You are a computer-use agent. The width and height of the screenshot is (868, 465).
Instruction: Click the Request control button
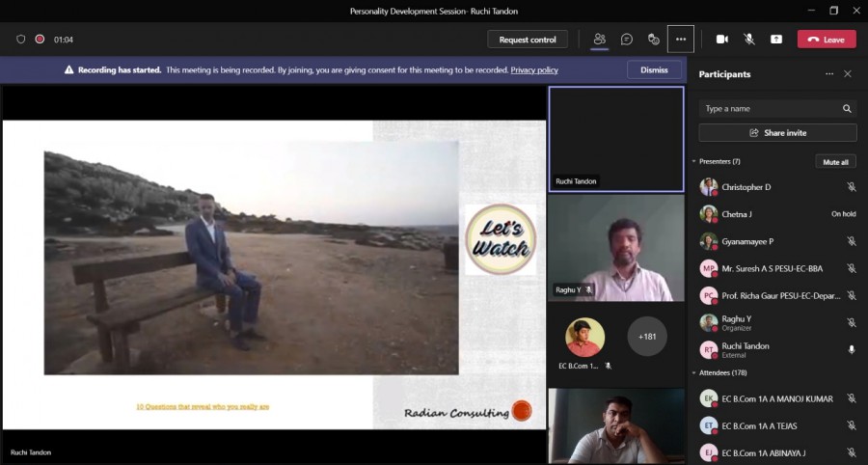click(x=527, y=40)
